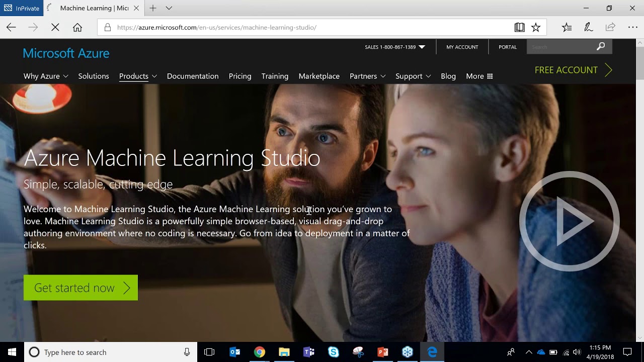Expand the Why Azure menu
This screenshot has height=362, width=644.
(46, 76)
